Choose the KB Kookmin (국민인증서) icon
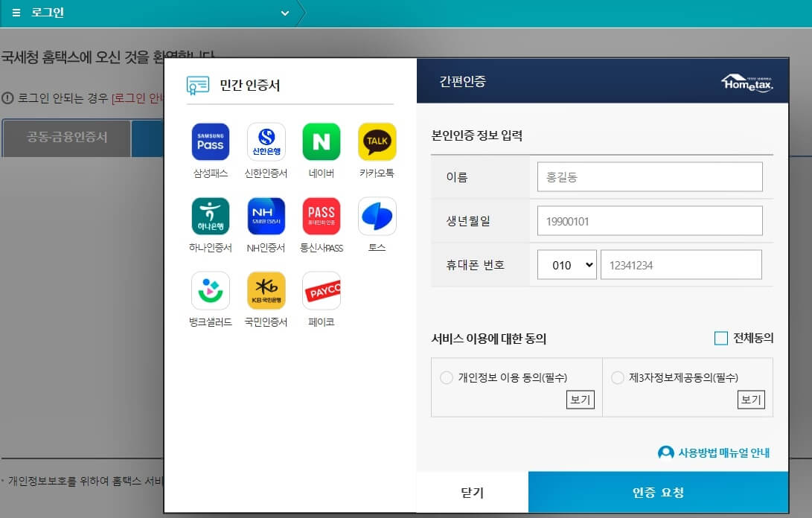Viewport: 812px width, 518px height. tap(266, 290)
